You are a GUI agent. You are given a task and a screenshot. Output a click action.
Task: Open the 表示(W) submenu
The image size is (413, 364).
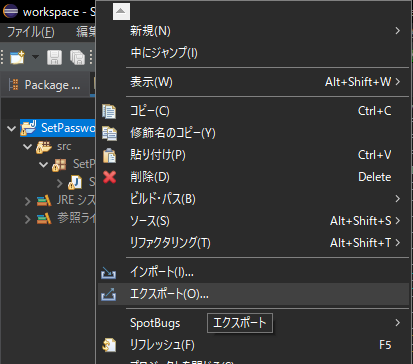coord(254,82)
